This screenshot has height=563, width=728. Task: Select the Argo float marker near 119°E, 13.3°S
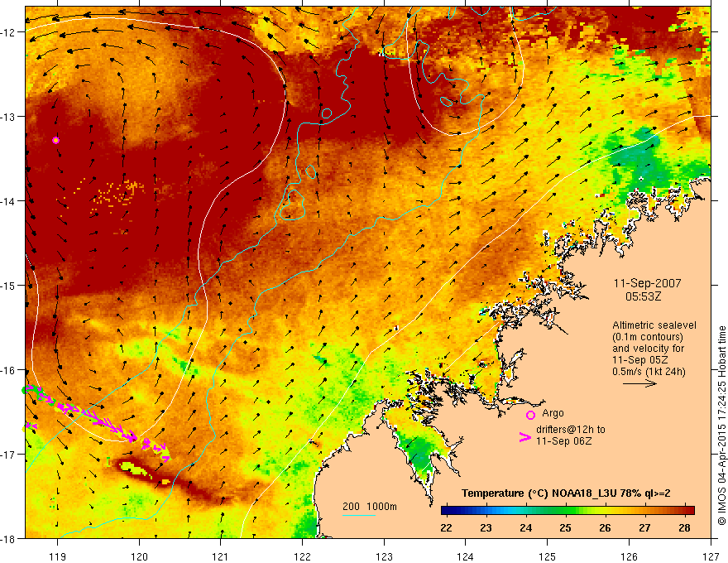[55, 140]
